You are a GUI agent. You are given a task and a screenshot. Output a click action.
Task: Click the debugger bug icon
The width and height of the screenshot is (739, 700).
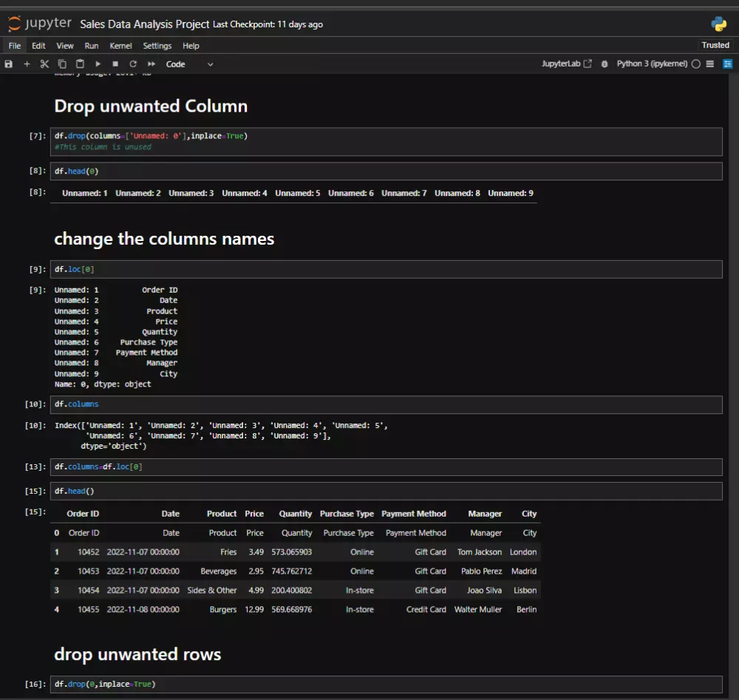coord(605,64)
